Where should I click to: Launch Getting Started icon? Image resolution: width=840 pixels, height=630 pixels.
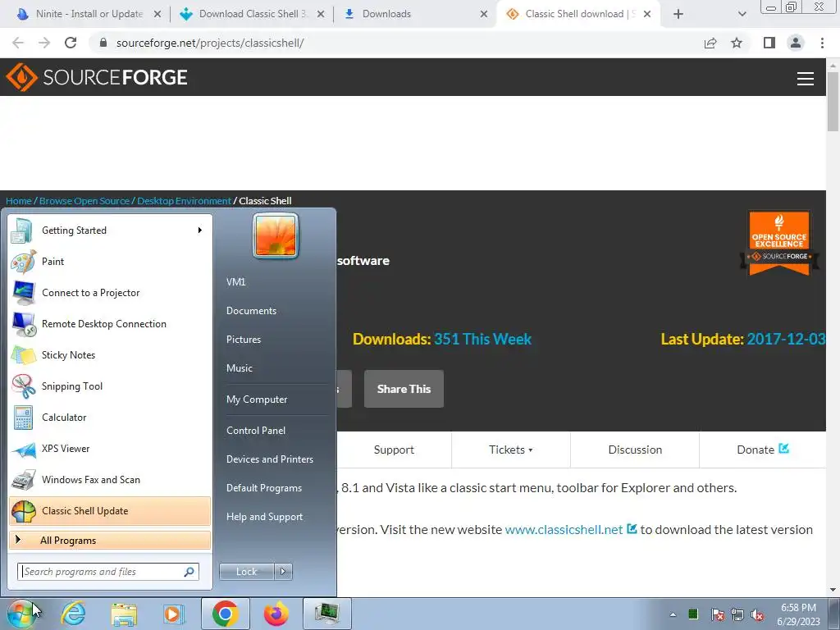(x=23, y=231)
